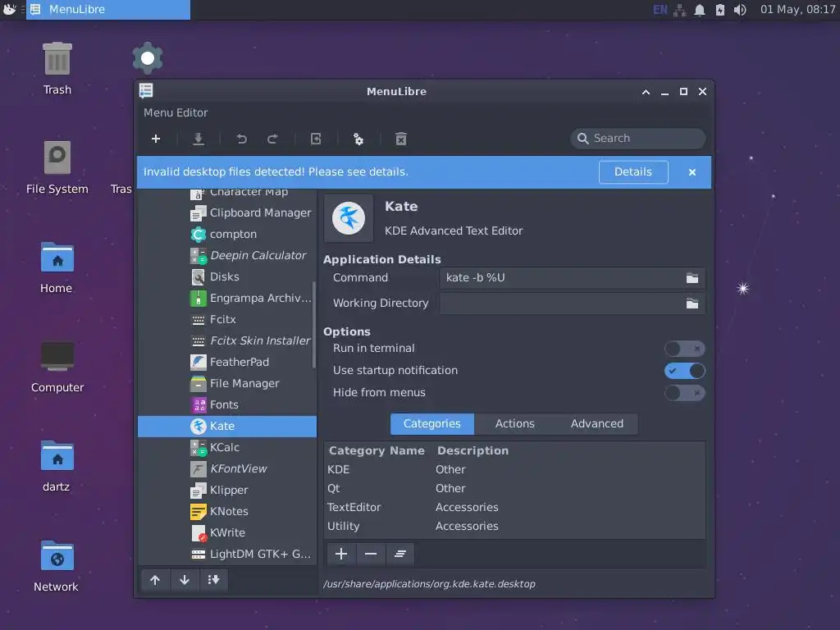This screenshot has width=840, height=630.
Task: Toggle Run in terminal switch
Action: pyautogui.click(x=685, y=349)
